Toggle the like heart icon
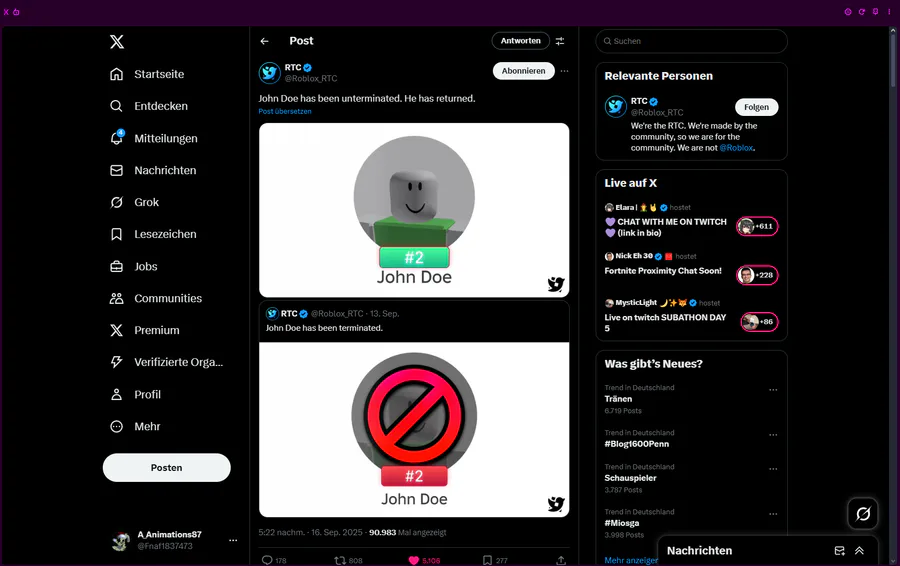 (413, 560)
